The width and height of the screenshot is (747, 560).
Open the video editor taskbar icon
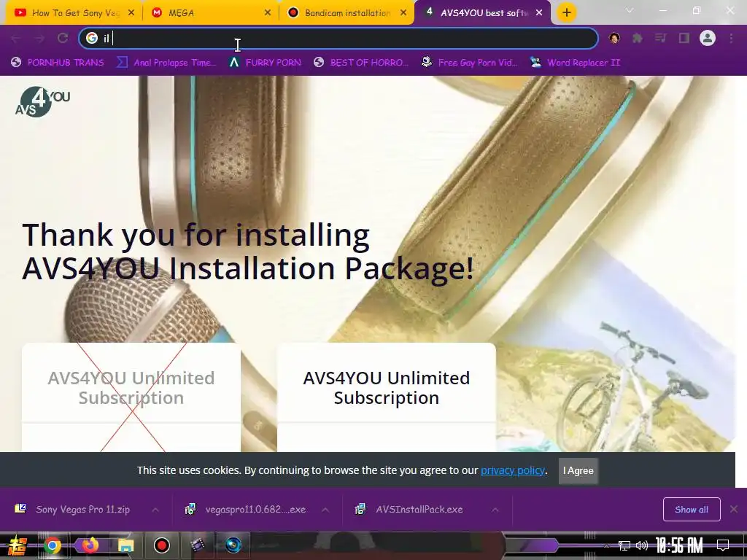coord(198,545)
